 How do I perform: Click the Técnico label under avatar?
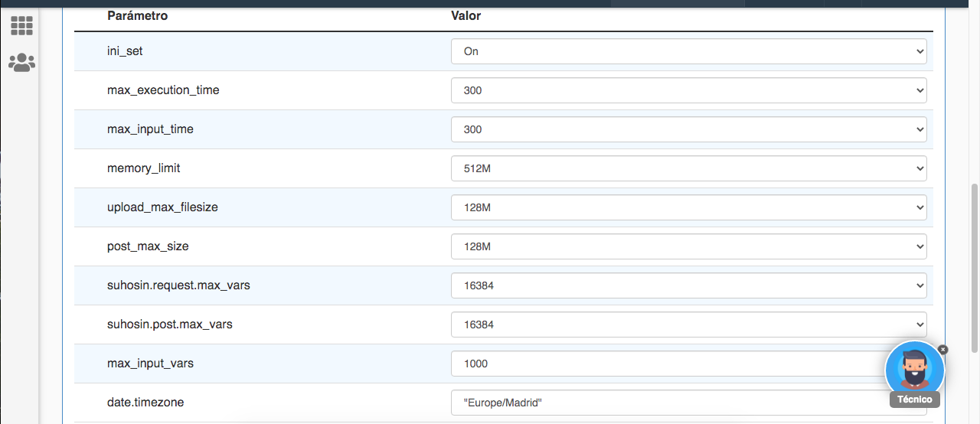click(x=915, y=400)
